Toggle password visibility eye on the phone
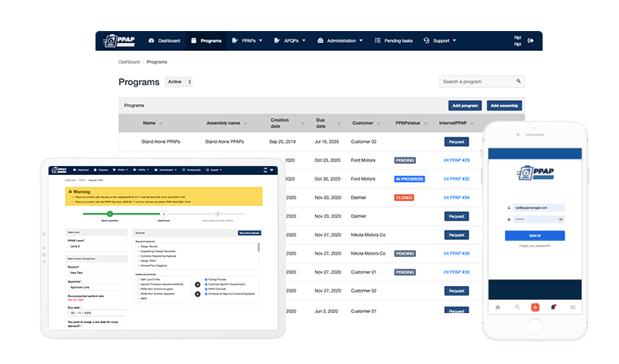This screenshot has height=364, width=619. (561, 219)
